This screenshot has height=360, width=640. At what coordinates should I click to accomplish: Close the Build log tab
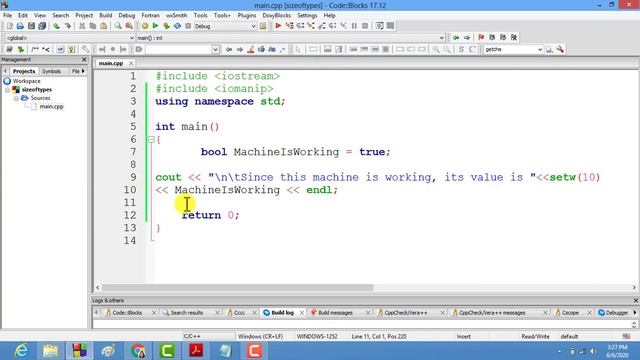(302, 313)
